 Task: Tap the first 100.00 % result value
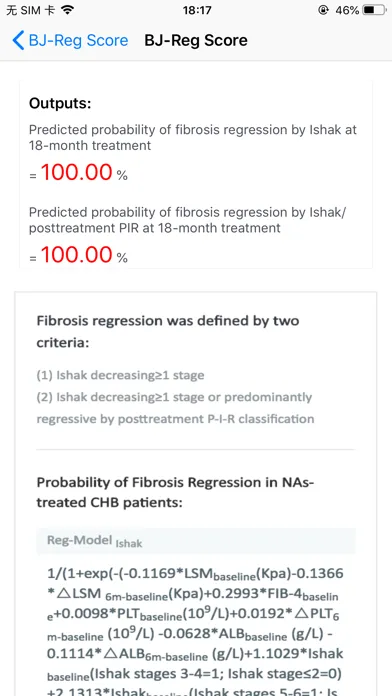click(x=78, y=172)
